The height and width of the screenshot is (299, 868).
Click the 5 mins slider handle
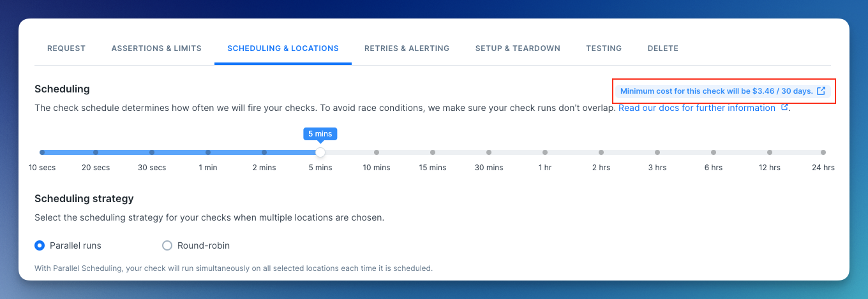point(320,152)
